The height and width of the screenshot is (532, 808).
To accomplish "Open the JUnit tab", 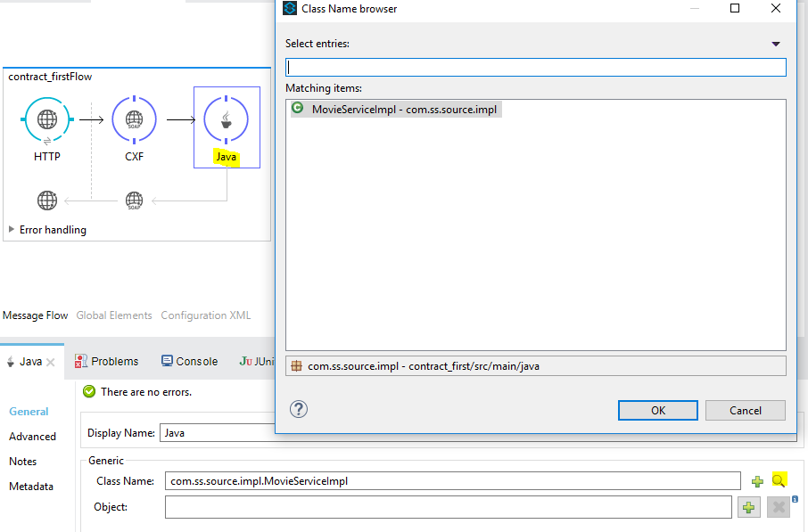I will (257, 361).
